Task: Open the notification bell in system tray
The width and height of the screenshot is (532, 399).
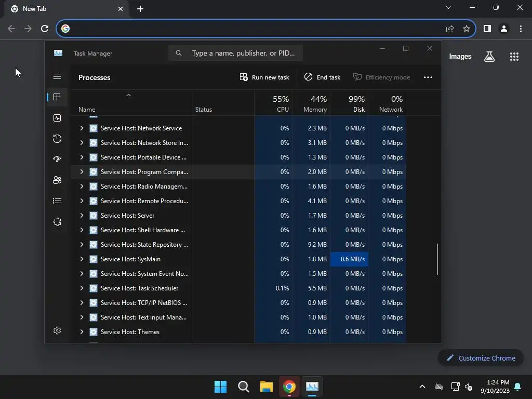Action: click(x=517, y=387)
